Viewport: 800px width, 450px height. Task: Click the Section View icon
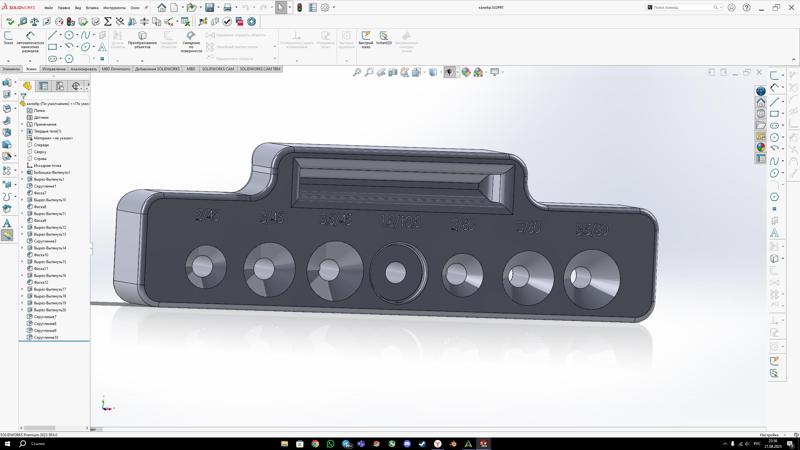click(393, 72)
